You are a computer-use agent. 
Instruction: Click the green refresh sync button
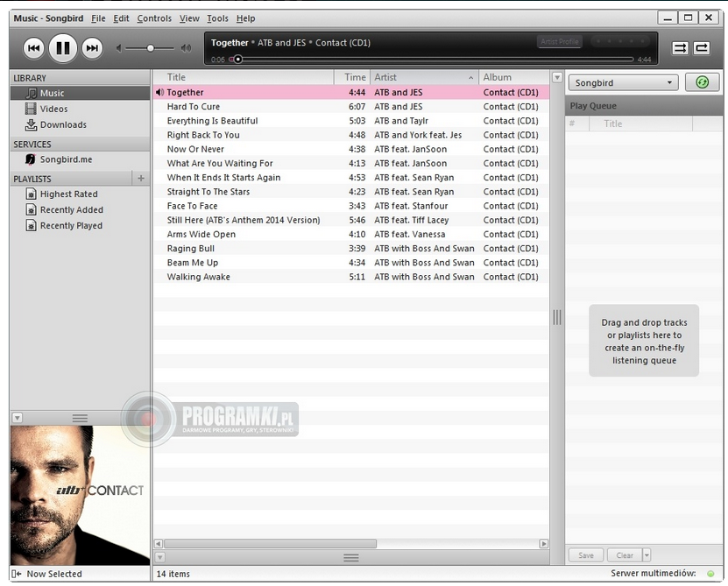(702, 82)
